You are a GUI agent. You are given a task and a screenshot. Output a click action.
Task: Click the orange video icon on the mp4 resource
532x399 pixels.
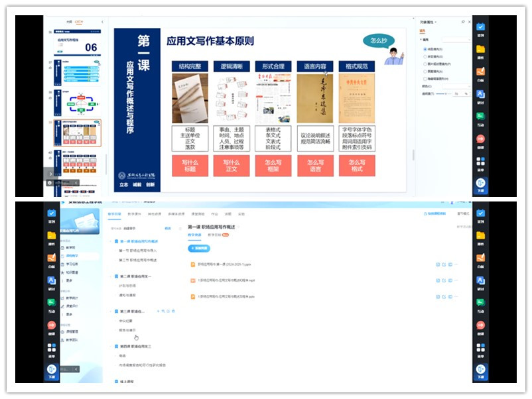(192, 281)
